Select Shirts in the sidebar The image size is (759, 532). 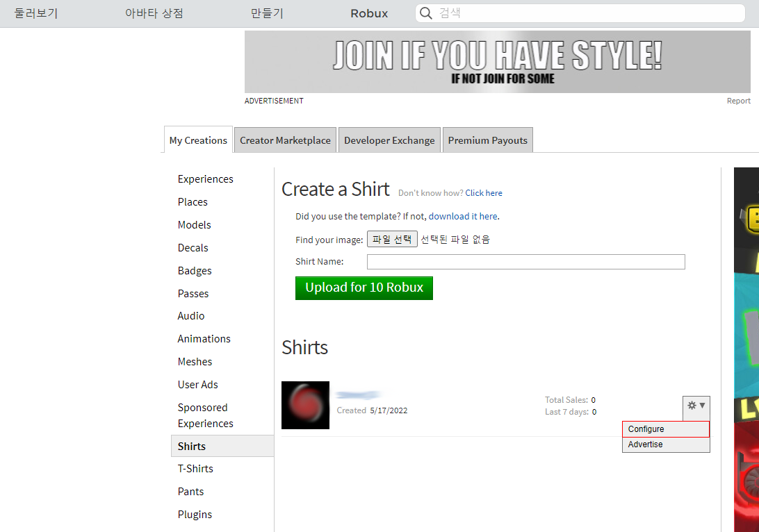222,446
